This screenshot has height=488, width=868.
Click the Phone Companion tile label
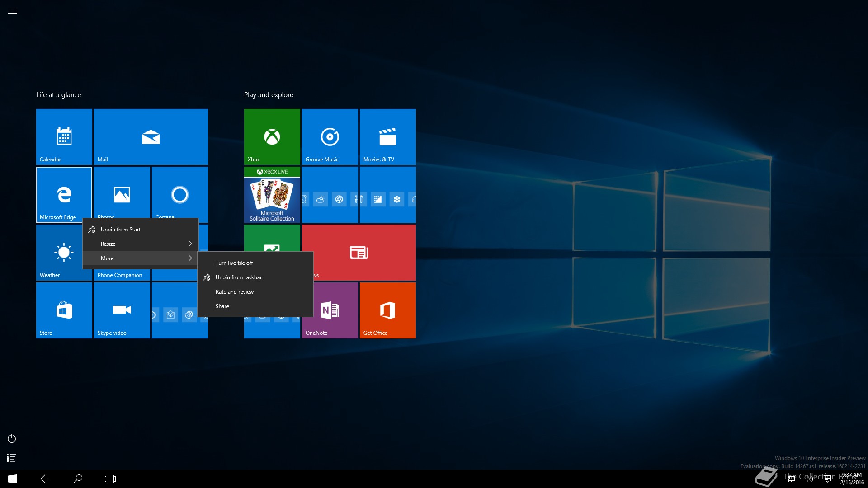[x=120, y=275]
